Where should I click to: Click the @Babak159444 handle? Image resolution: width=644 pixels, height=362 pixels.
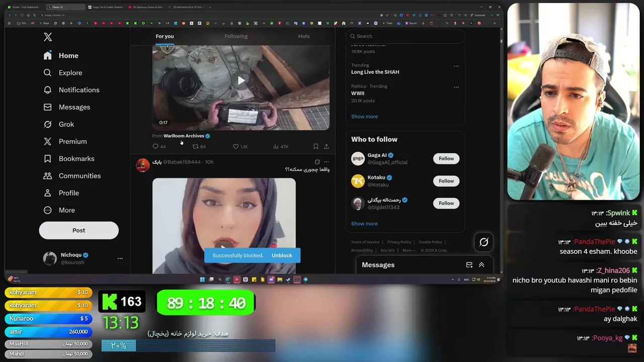pos(182,162)
